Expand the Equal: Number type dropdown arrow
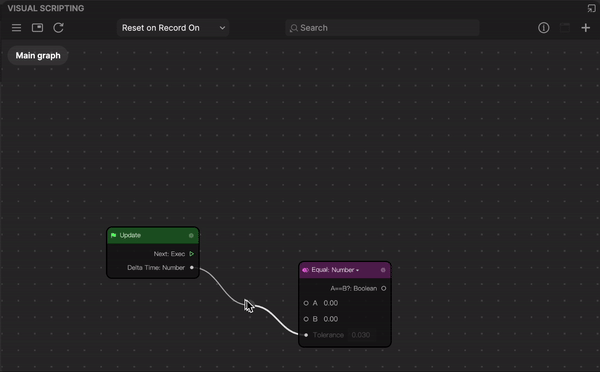This screenshot has height=372, width=600. click(357, 271)
